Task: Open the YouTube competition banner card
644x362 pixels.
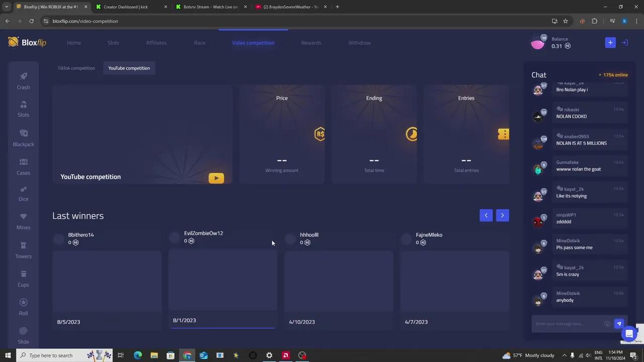Action: tap(142, 134)
